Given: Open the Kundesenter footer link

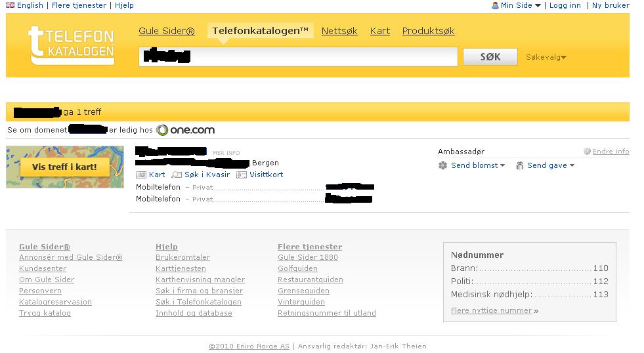Looking at the screenshot, I should click(x=43, y=268).
